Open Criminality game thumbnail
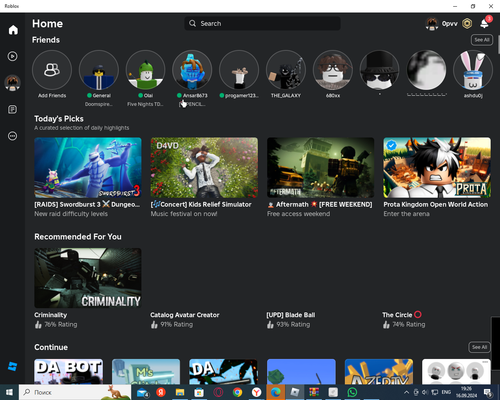 [88, 278]
